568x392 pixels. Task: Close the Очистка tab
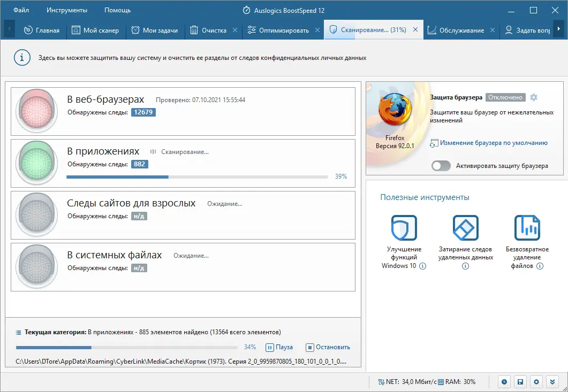234,30
